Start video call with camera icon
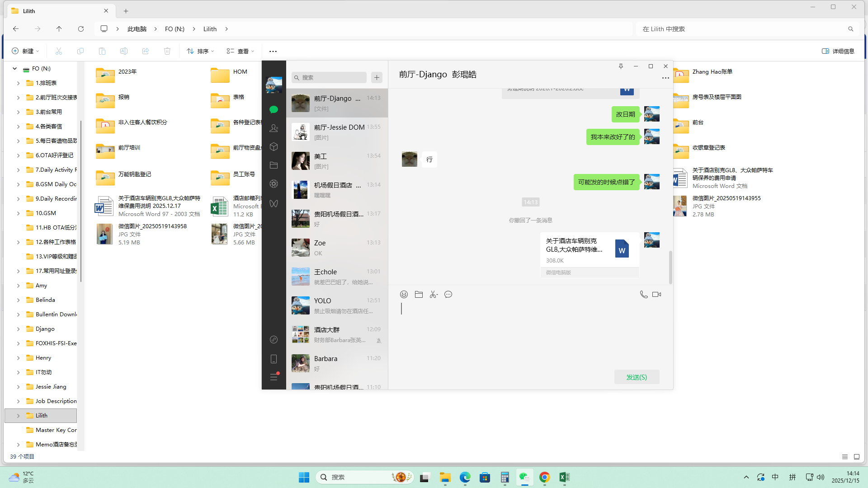This screenshot has width=868, height=488. click(657, 295)
